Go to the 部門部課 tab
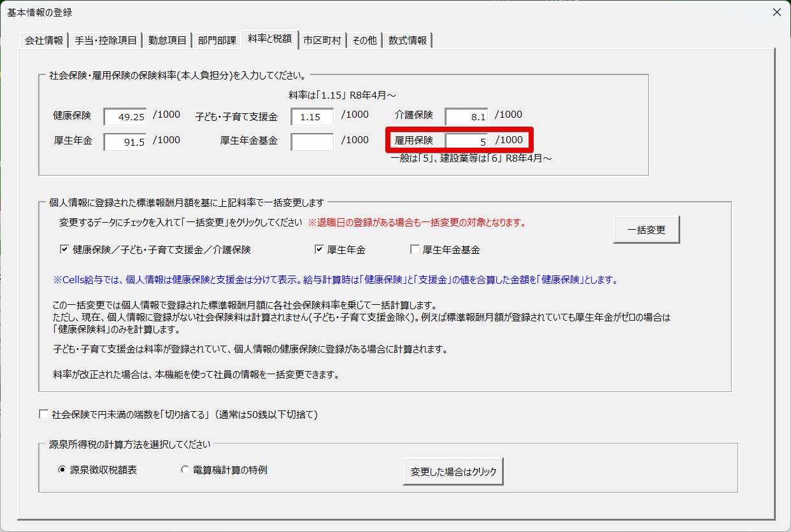This screenshot has width=791, height=532. [217, 40]
